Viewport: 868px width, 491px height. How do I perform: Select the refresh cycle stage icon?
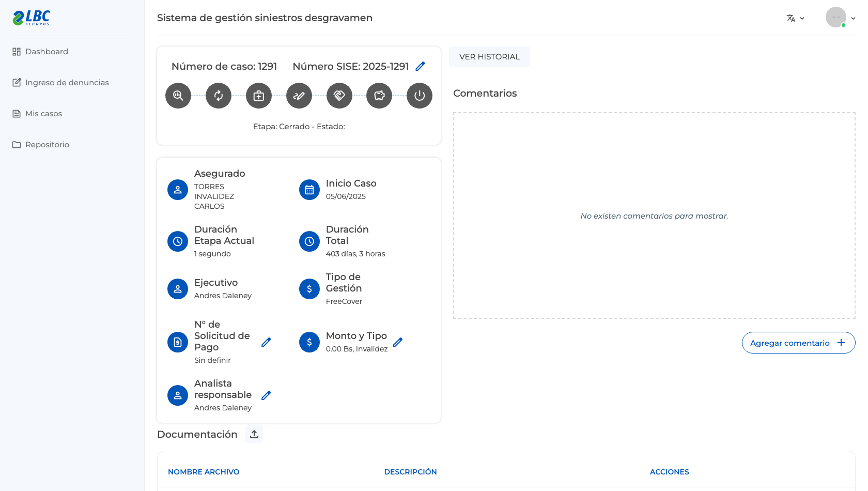(x=219, y=96)
